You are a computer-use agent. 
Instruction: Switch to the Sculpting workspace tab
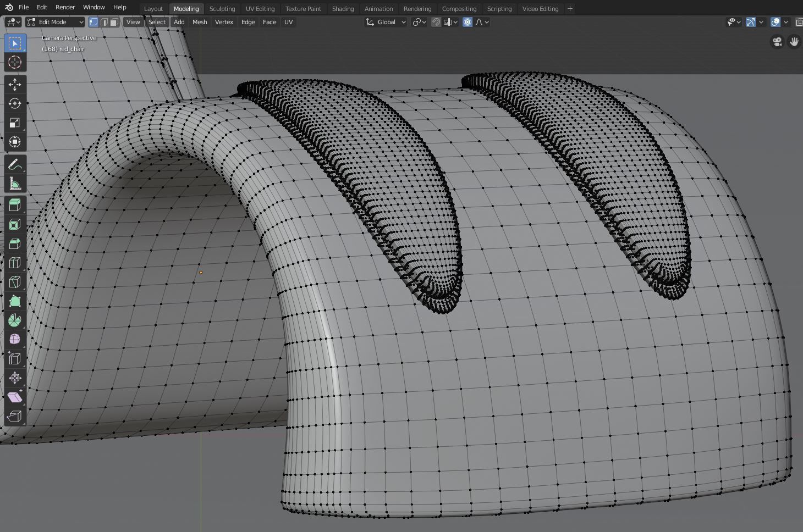tap(222, 9)
